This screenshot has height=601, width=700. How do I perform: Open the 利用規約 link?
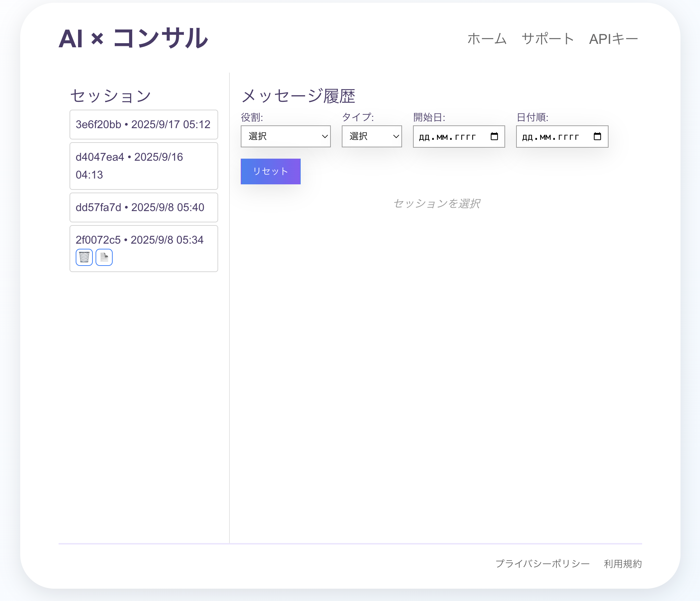coord(623,564)
